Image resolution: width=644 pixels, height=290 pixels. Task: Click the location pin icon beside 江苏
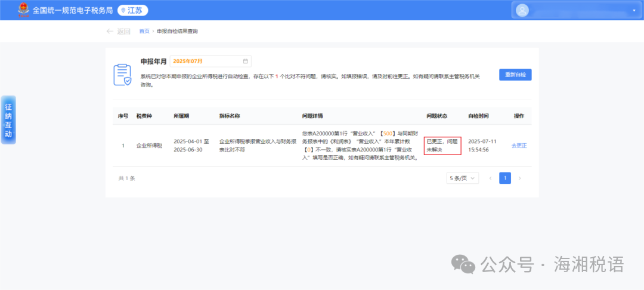click(123, 11)
